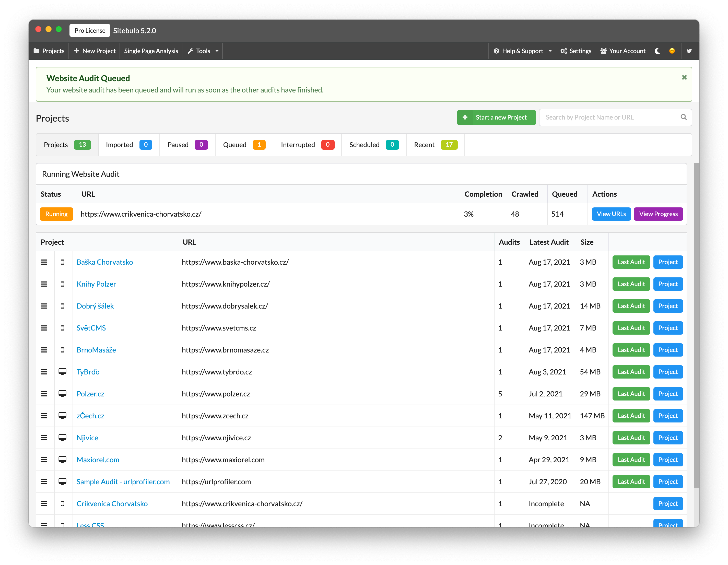Click the running audit URL crikvenica-chorvatsko.cz
The height and width of the screenshot is (565, 728).
pyautogui.click(x=141, y=214)
